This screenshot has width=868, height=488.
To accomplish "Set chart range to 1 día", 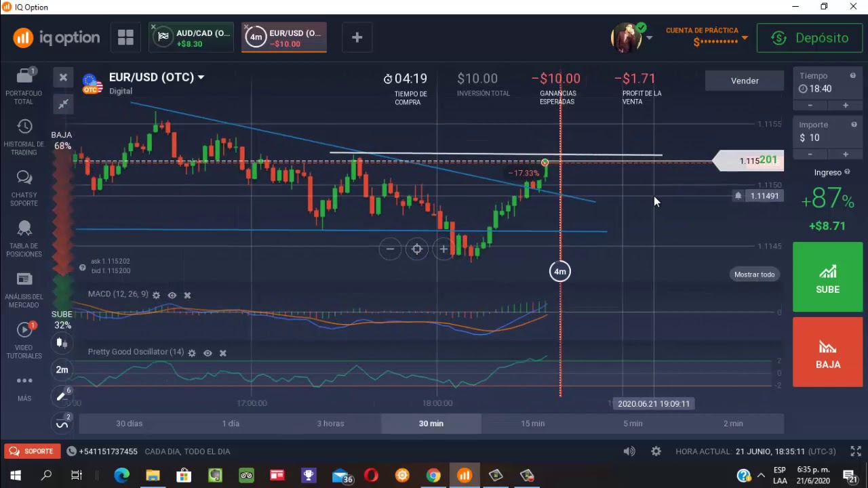I will tap(231, 424).
